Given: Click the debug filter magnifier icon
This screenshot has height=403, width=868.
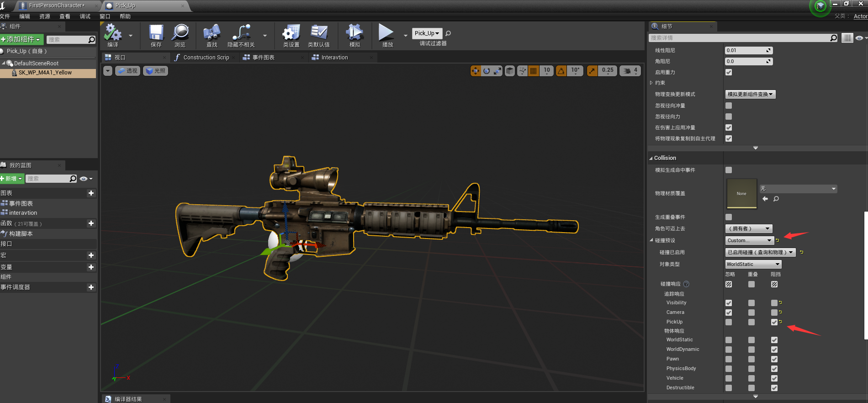Looking at the screenshot, I should click(448, 33).
